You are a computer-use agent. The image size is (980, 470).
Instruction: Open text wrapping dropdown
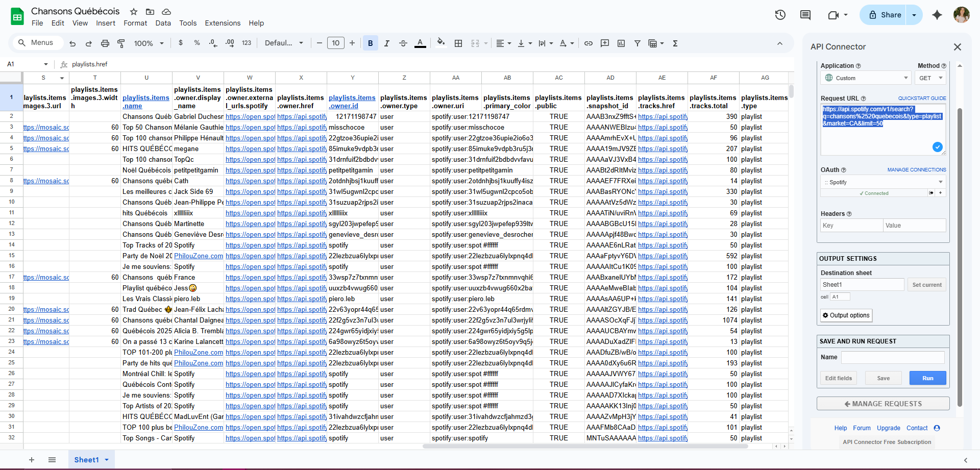[546, 43]
